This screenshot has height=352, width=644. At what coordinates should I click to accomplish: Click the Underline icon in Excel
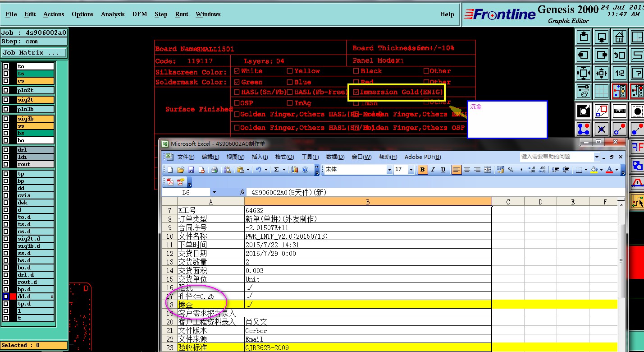[443, 170]
